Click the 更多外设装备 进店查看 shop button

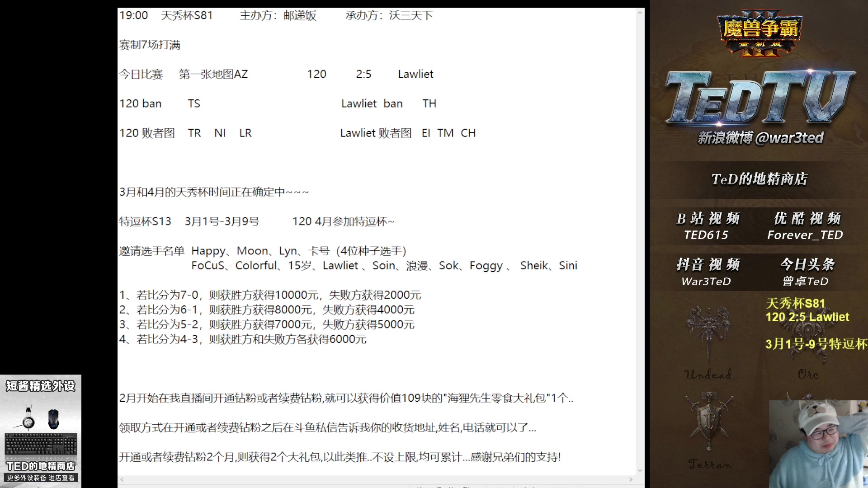point(41,478)
